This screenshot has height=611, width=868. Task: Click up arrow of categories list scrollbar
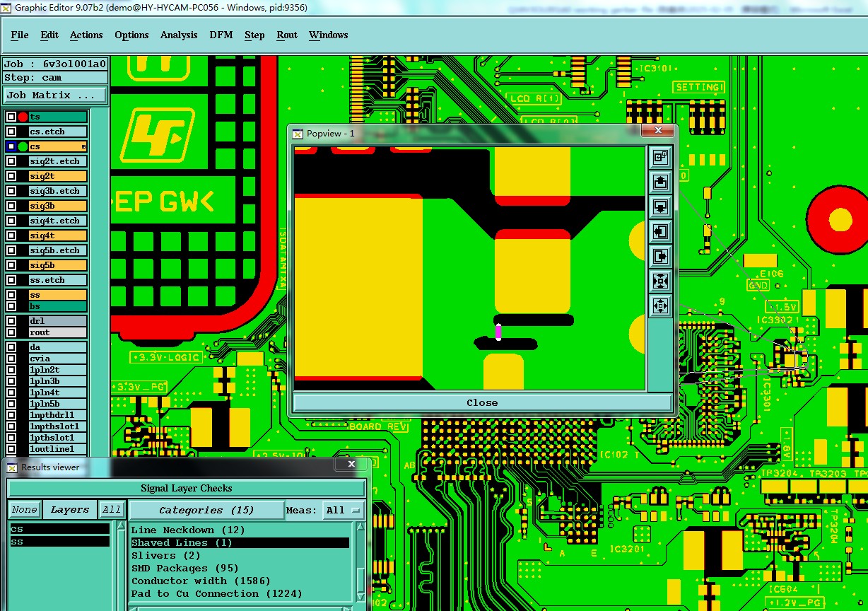(360, 528)
